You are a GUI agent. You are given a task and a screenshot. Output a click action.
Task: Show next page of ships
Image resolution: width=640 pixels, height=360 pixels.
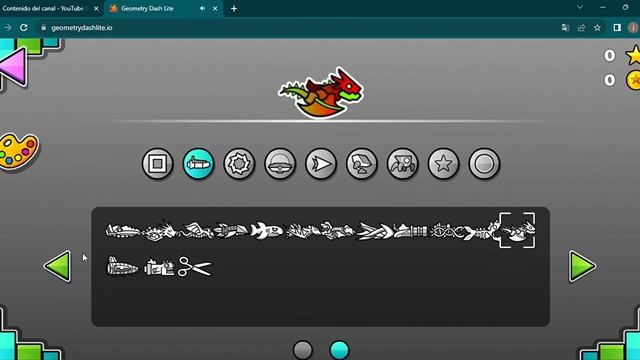point(582,266)
